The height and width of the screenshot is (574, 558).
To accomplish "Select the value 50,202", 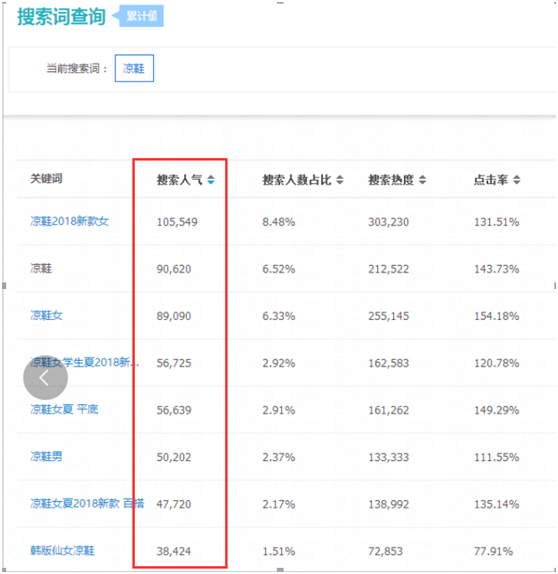I will coord(174,457).
